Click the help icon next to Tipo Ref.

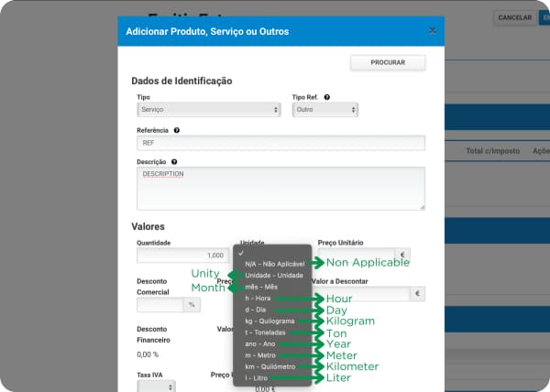tap(327, 97)
